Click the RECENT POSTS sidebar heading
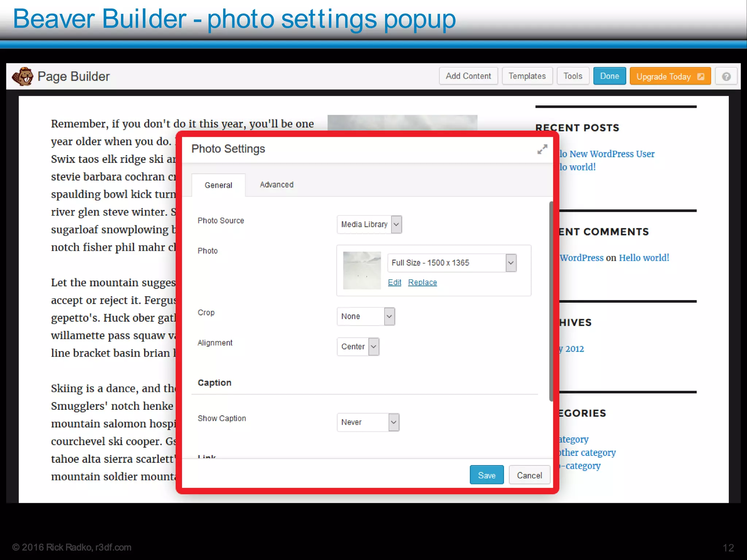The image size is (747, 560). [x=577, y=128]
